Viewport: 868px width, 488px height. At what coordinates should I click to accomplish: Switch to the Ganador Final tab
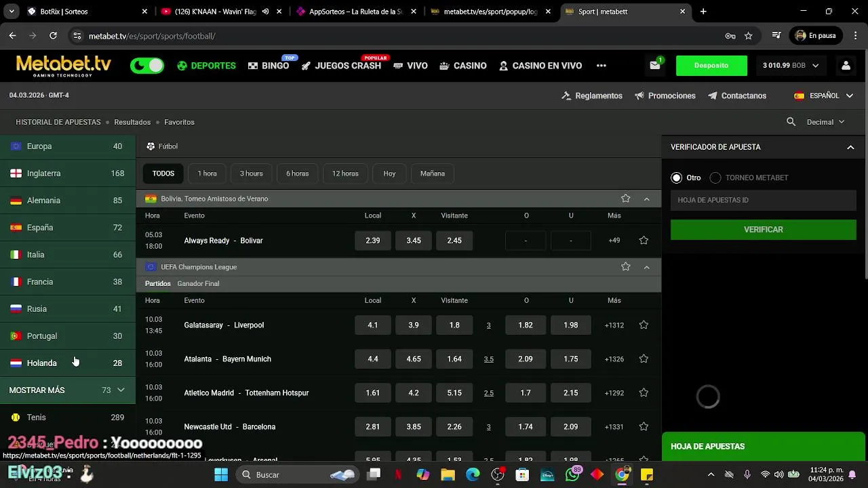pyautogui.click(x=198, y=283)
